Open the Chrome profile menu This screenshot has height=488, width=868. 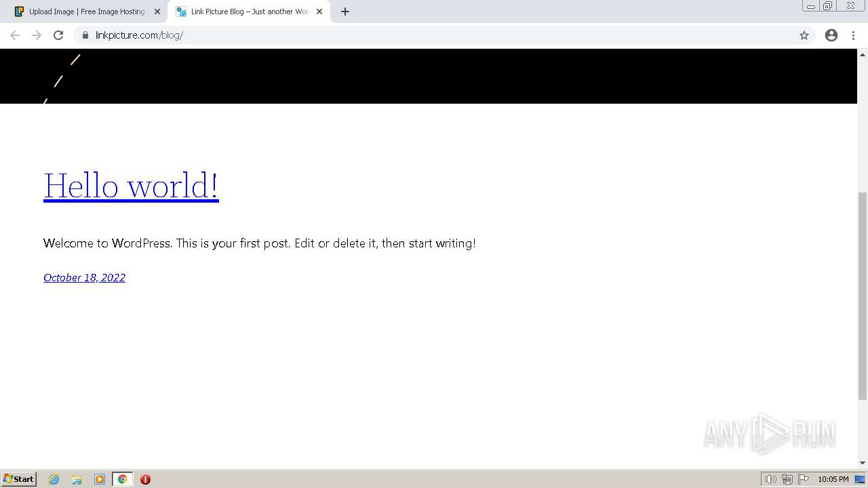coord(831,35)
